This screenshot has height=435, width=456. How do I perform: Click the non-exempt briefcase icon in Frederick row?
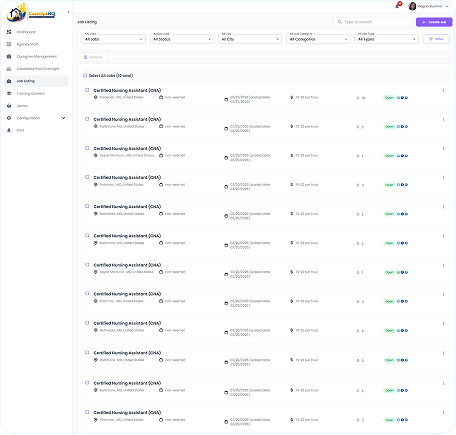point(161,97)
